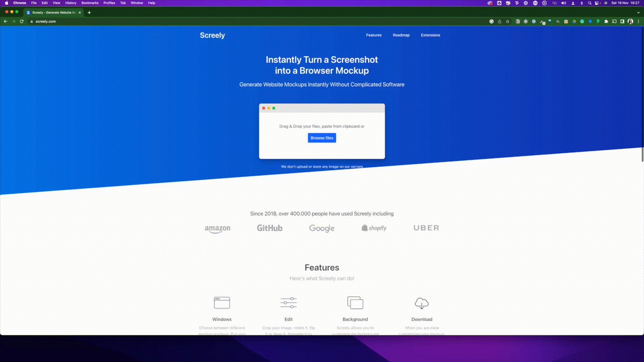Click the site lock icon in address bar
This screenshot has height=362, width=644.
click(32, 21)
